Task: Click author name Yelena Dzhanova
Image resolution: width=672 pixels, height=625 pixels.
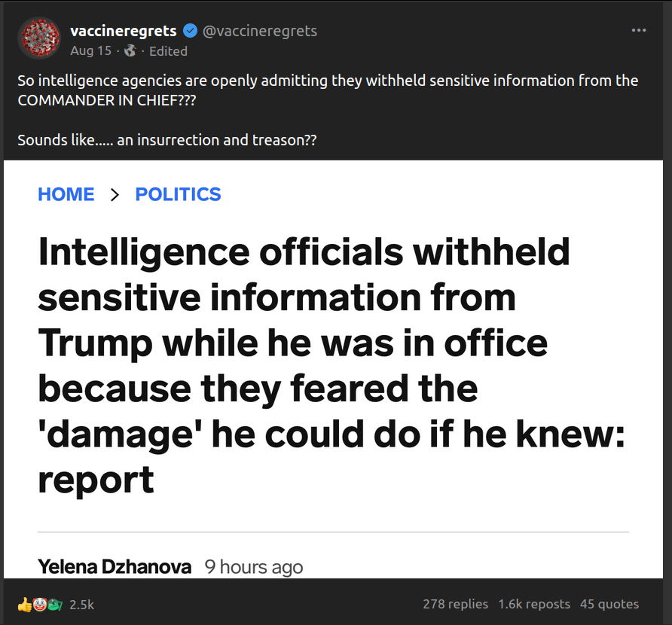Action: click(x=115, y=566)
